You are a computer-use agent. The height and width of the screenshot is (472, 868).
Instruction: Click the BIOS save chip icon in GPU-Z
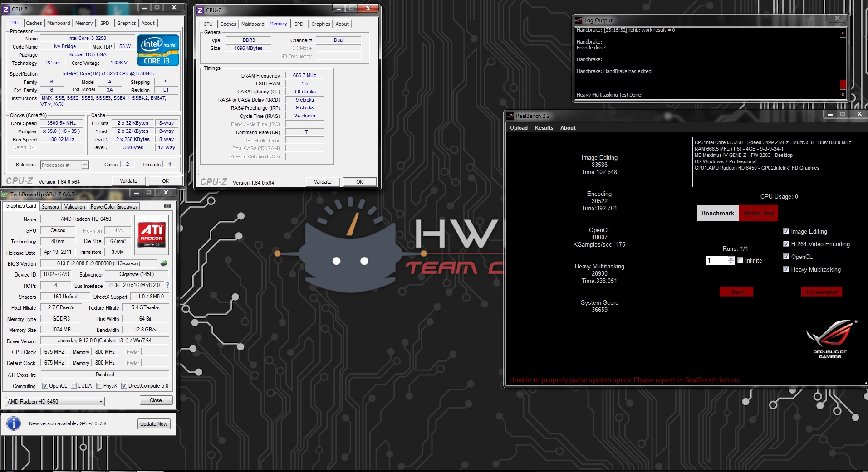[164, 263]
